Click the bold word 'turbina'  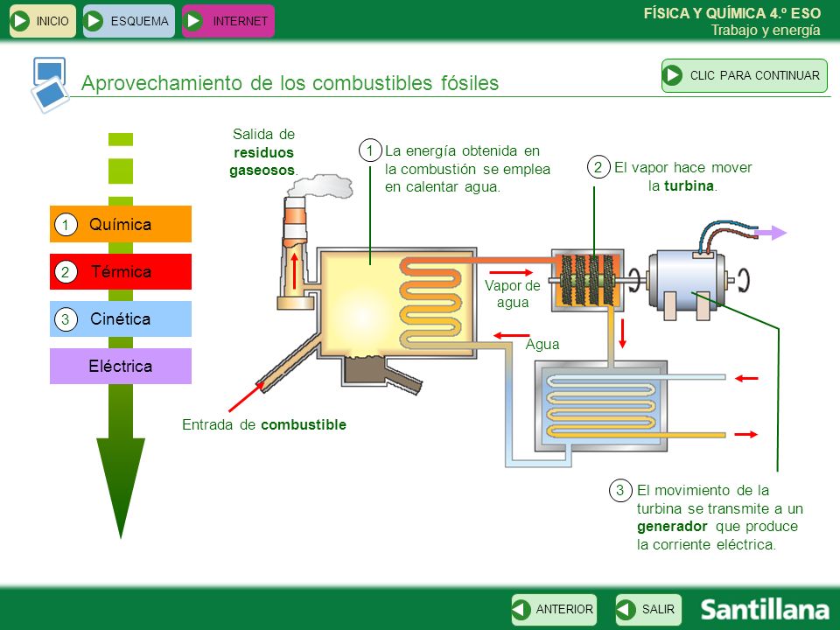tap(689, 185)
